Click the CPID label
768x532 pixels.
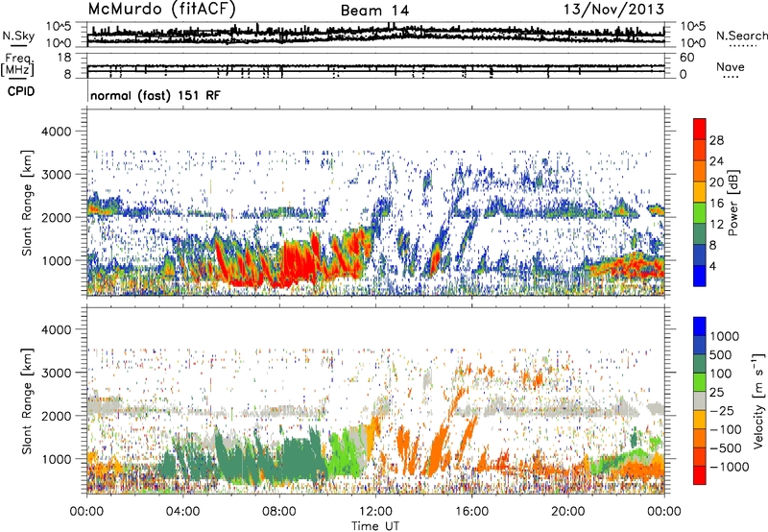[x=21, y=91]
